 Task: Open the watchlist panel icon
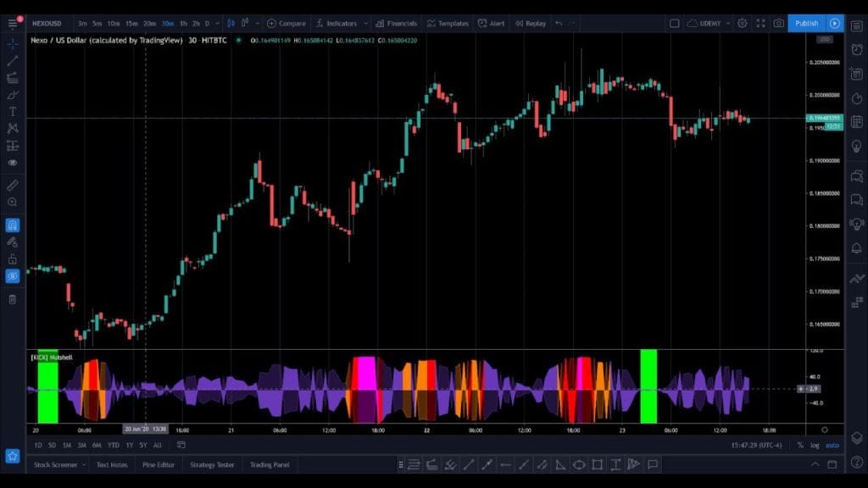tap(857, 26)
